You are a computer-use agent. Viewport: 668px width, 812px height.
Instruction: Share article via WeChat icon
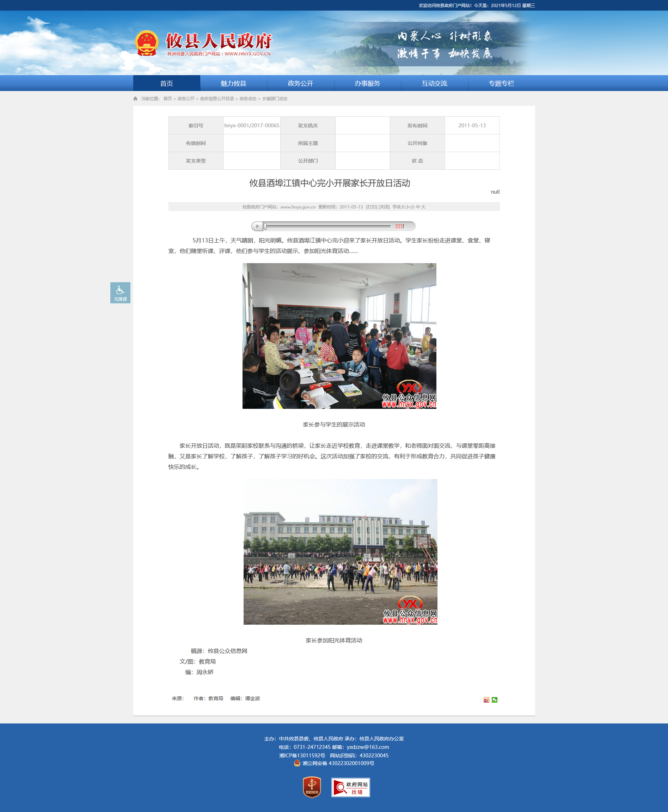(x=495, y=699)
